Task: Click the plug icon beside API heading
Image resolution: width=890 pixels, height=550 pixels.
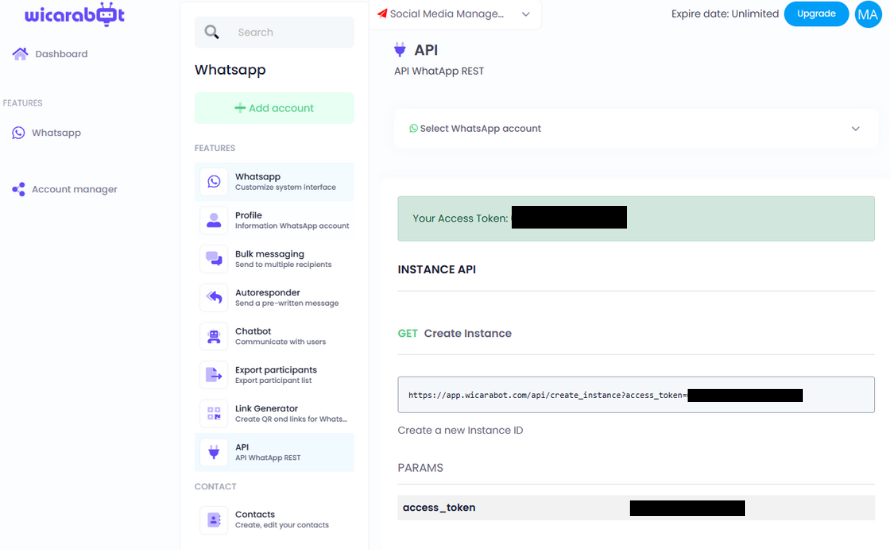Action: point(400,50)
